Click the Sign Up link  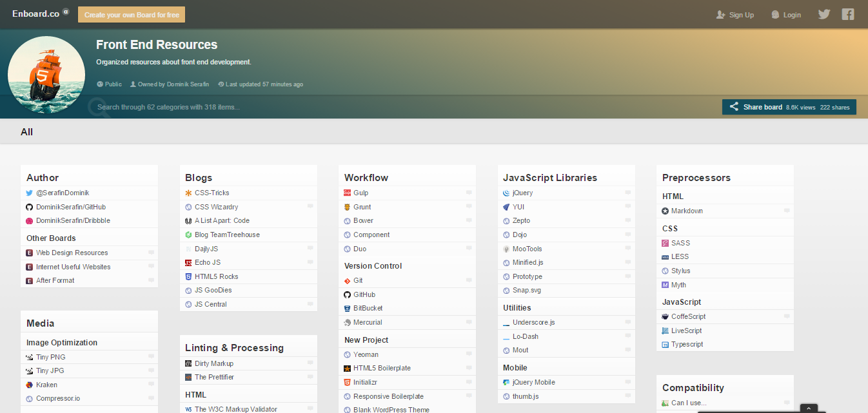point(735,15)
